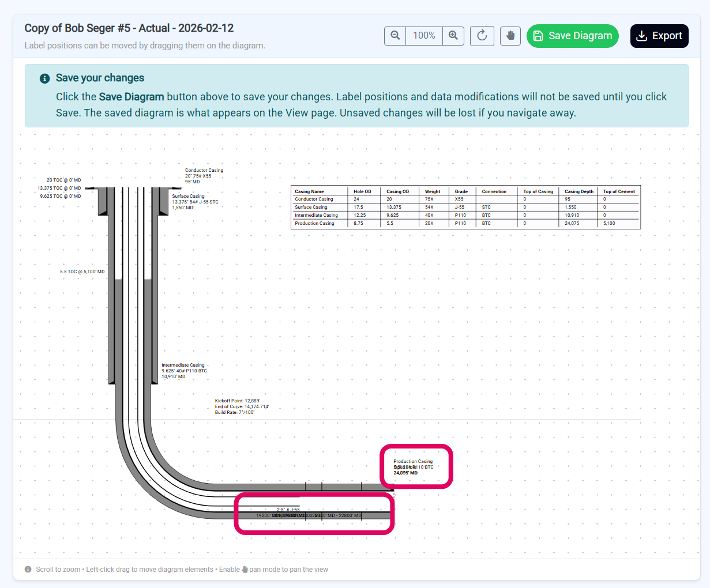Viewport: 710px width, 588px height.
Task: Click the 'Casing OD' table header
Action: [397, 191]
